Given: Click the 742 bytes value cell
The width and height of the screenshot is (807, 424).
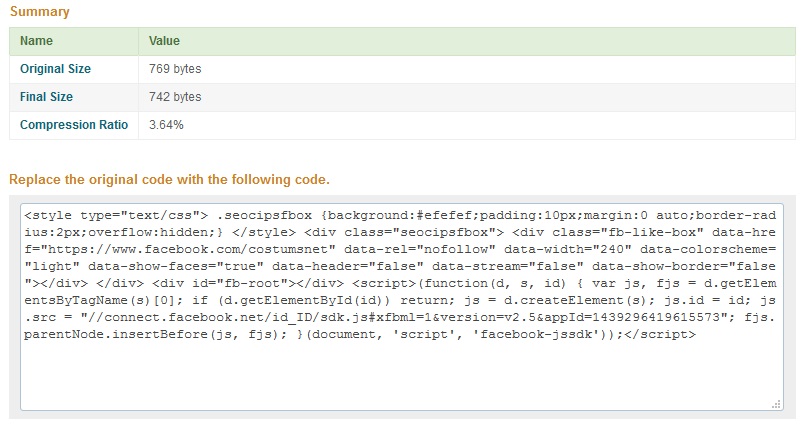Looking at the screenshot, I should point(175,97).
